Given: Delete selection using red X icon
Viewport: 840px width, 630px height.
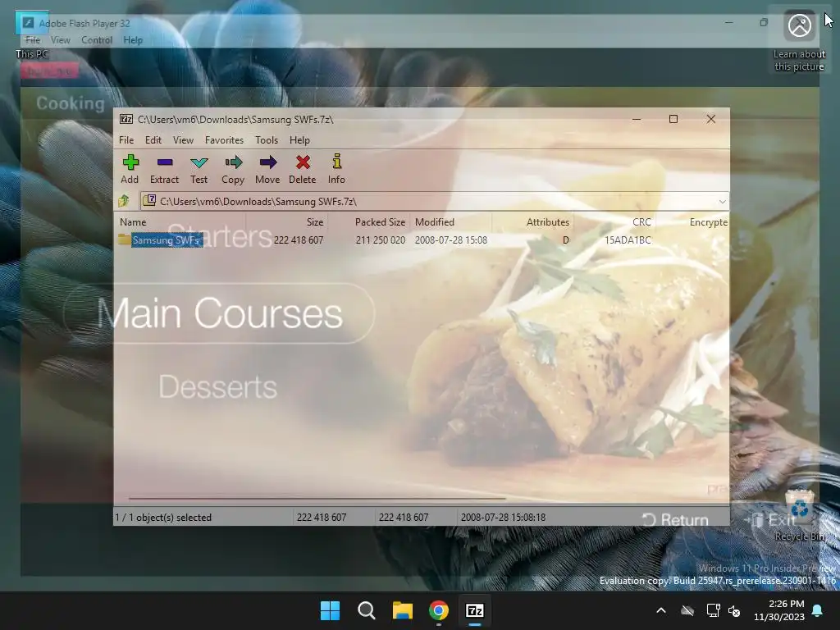Looking at the screenshot, I should click(x=303, y=169).
